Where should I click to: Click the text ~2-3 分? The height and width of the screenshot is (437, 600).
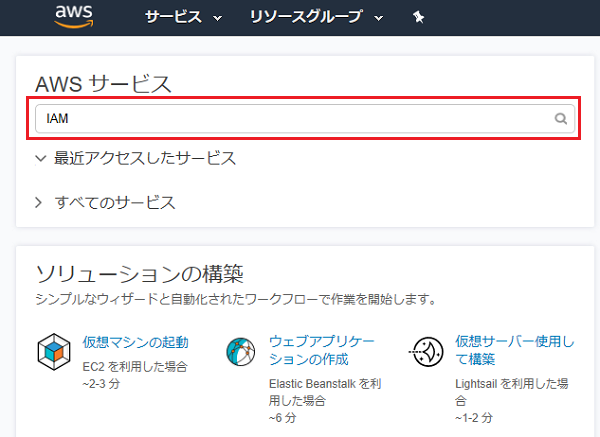coord(101,383)
